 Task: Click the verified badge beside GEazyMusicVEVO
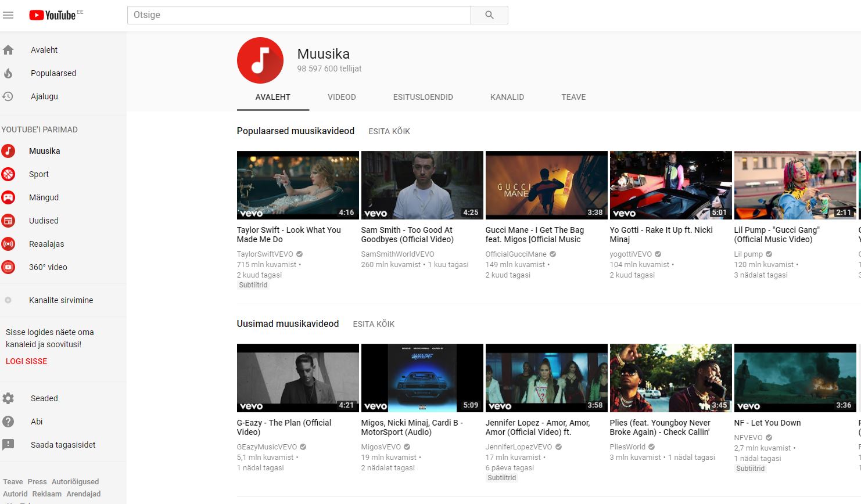(x=303, y=447)
